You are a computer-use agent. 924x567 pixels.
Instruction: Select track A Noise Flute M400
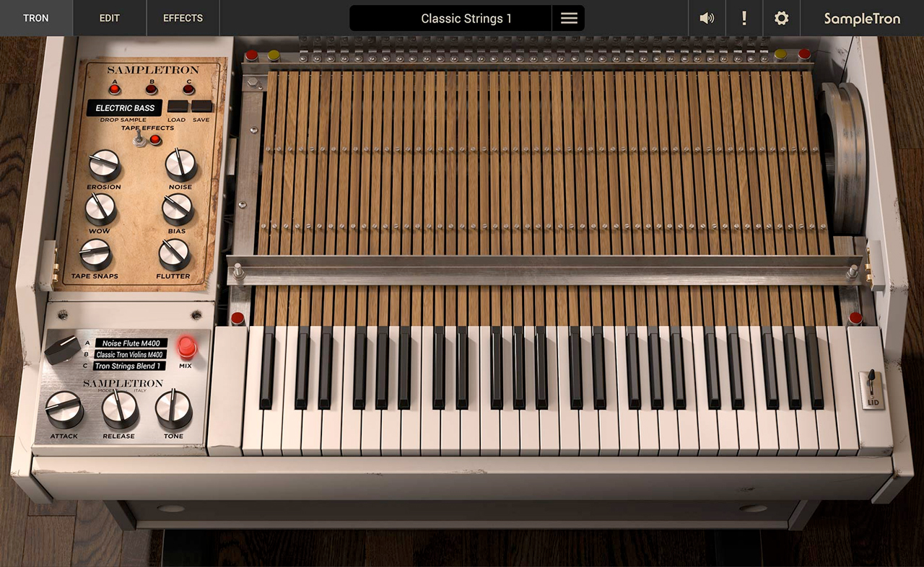[131, 343]
